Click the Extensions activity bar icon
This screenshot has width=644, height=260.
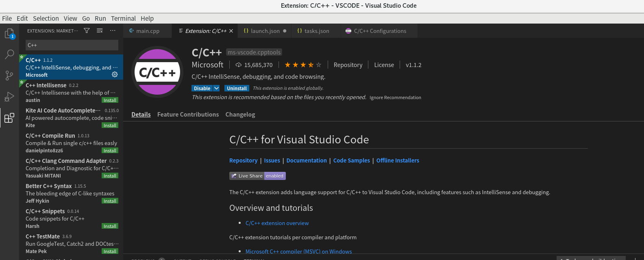pyautogui.click(x=9, y=118)
